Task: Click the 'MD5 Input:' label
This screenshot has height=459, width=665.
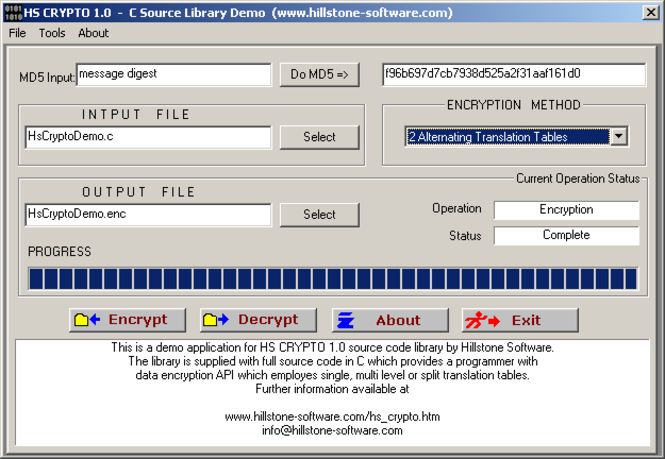Action: tap(47, 78)
